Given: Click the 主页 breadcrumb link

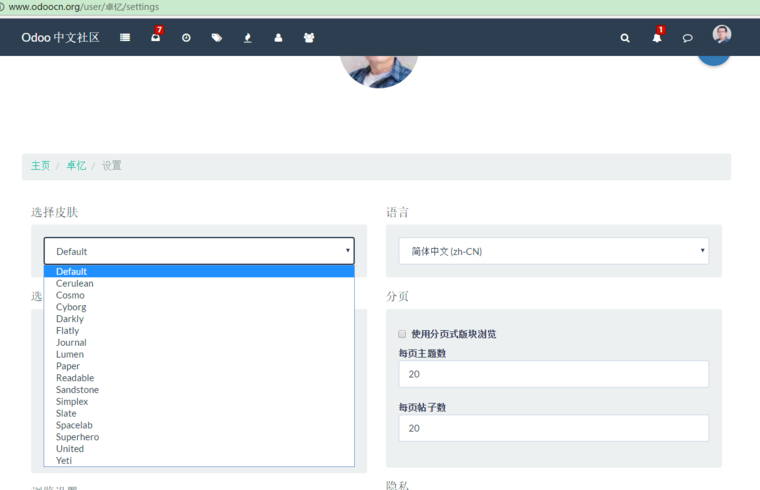Looking at the screenshot, I should pyautogui.click(x=40, y=166).
